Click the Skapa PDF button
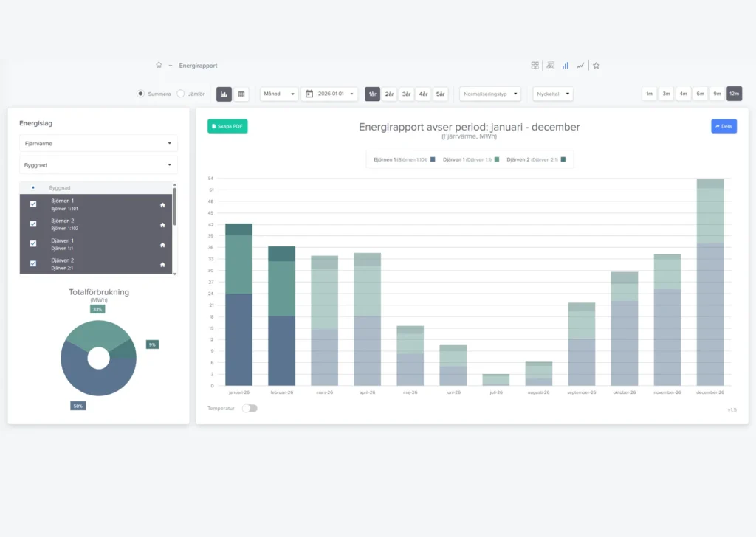The width and height of the screenshot is (756, 537). (x=227, y=126)
